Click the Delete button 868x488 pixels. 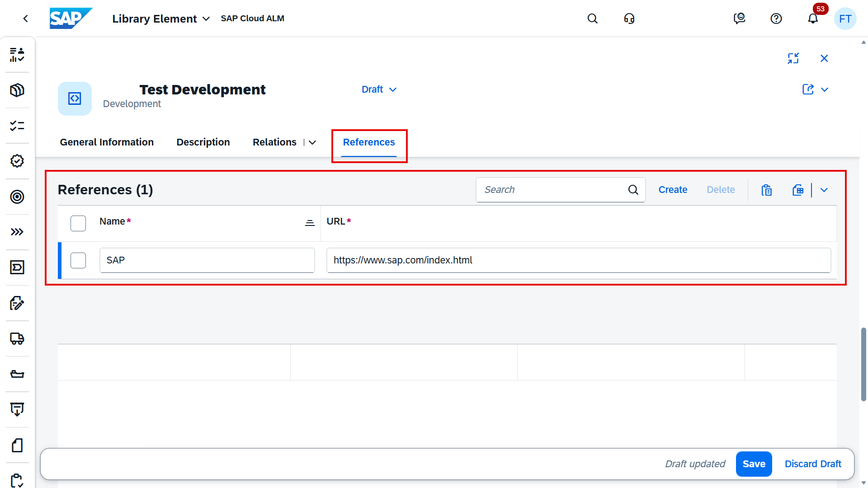pyautogui.click(x=721, y=190)
